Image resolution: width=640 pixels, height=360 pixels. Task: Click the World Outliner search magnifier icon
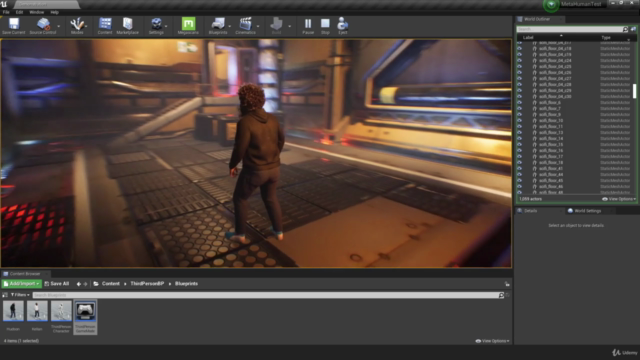coord(625,29)
